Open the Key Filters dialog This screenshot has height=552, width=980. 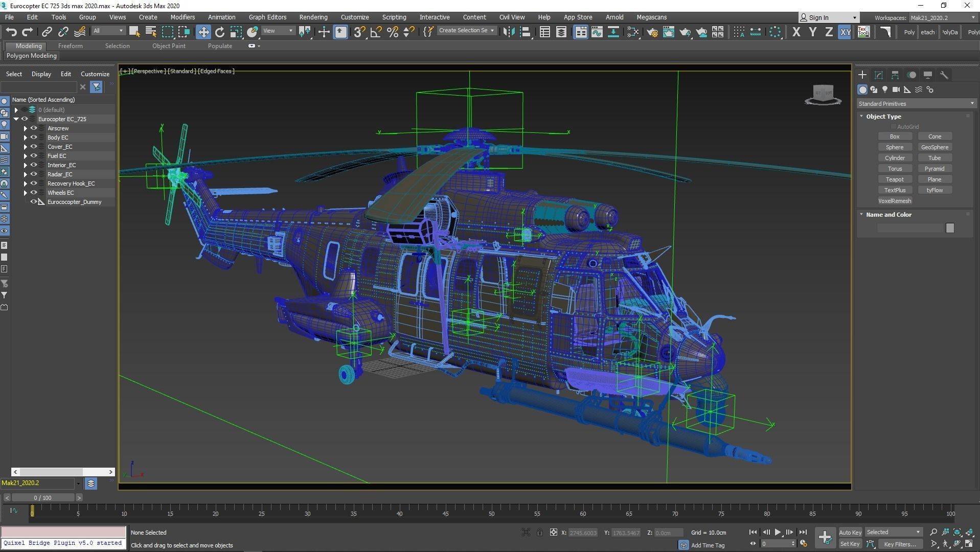pos(900,544)
